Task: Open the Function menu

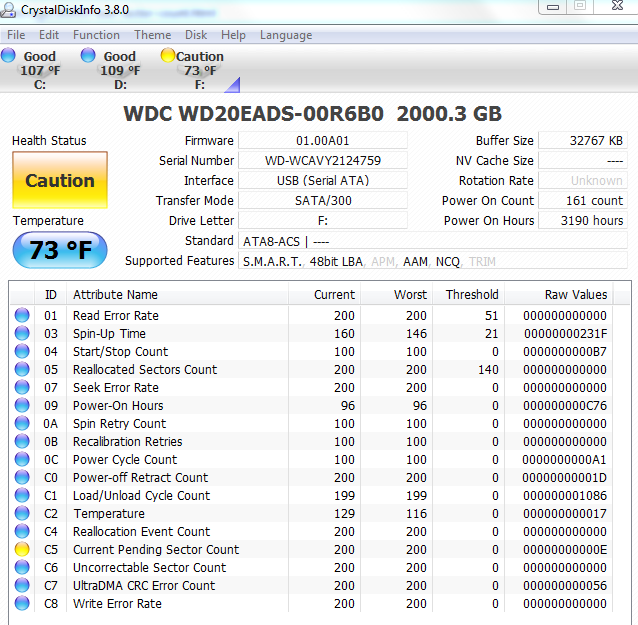Action: point(96,35)
